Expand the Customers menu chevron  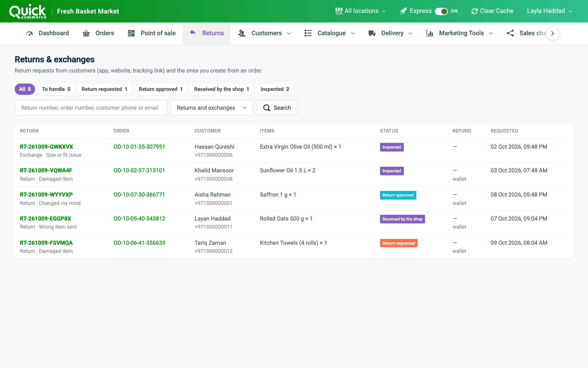point(289,33)
